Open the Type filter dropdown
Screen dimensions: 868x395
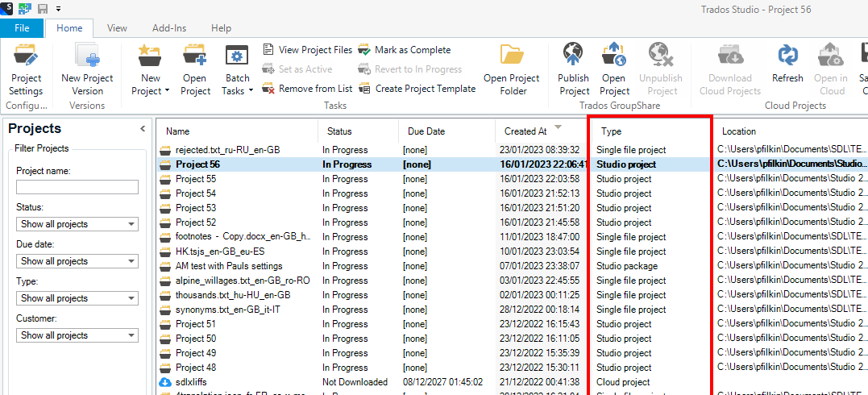click(x=77, y=298)
